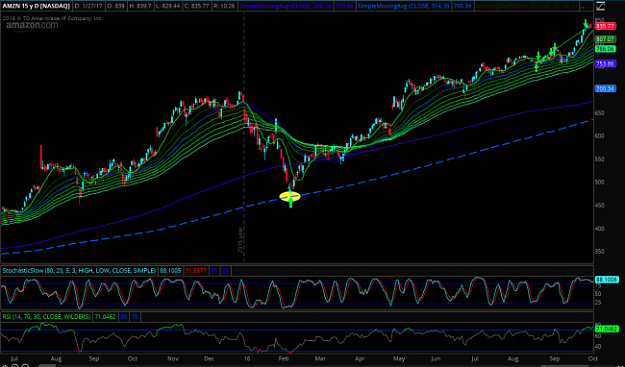The width and height of the screenshot is (625, 367).
Task: Click the 400 level on the price axis
Action: click(599, 229)
